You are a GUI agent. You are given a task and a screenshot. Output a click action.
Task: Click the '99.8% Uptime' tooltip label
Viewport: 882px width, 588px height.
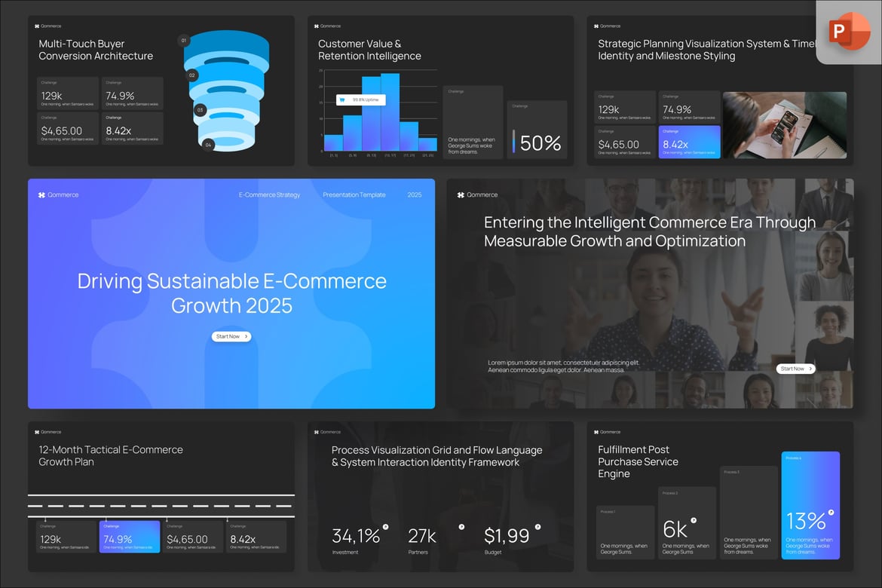pos(366,100)
